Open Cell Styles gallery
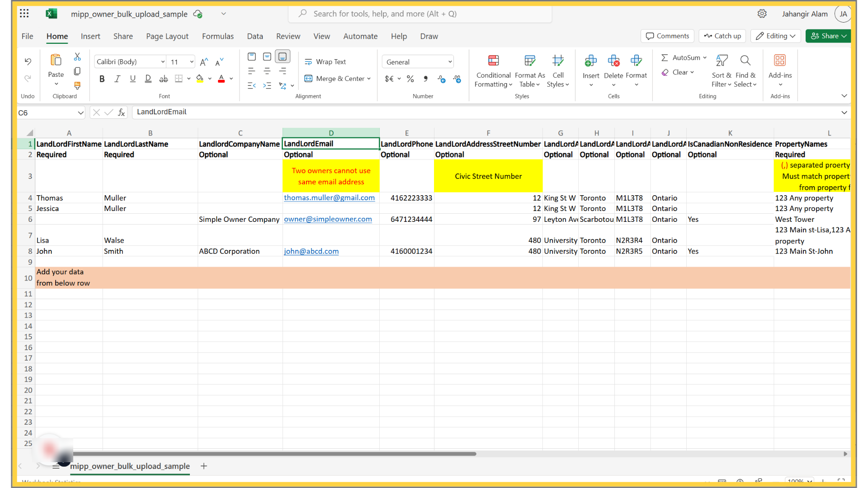This screenshot has height=488, width=868. pyautogui.click(x=558, y=71)
